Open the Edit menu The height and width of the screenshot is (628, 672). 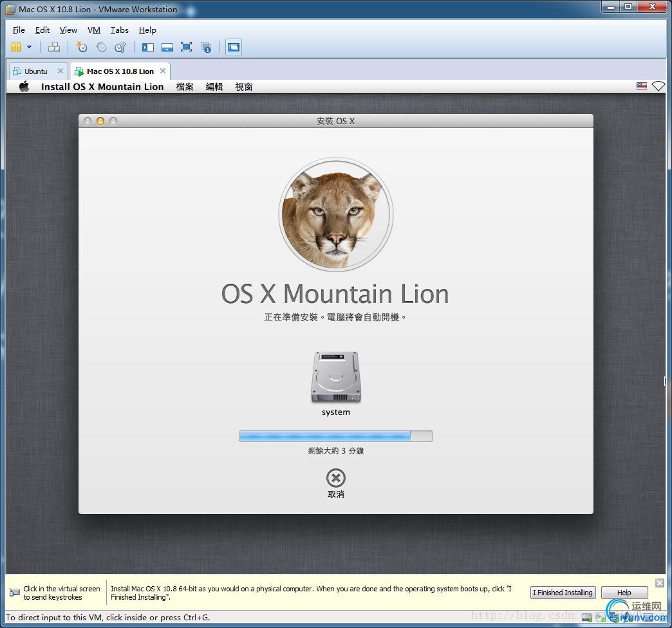pos(42,30)
